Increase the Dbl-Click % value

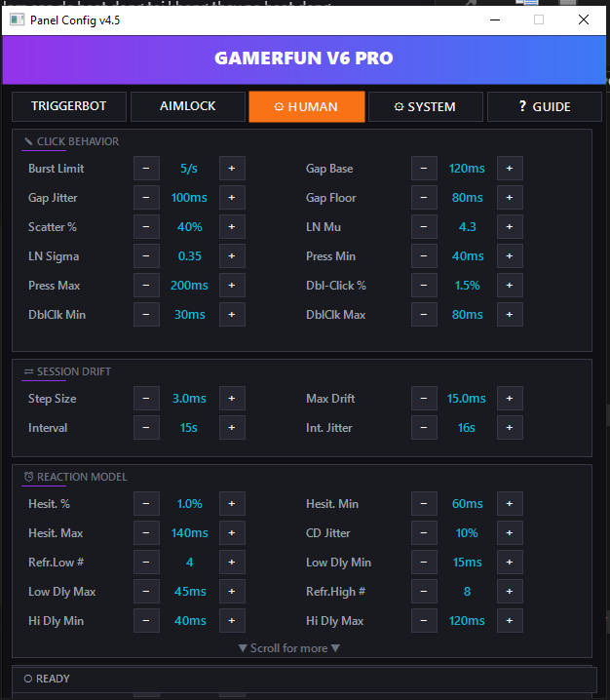point(510,286)
